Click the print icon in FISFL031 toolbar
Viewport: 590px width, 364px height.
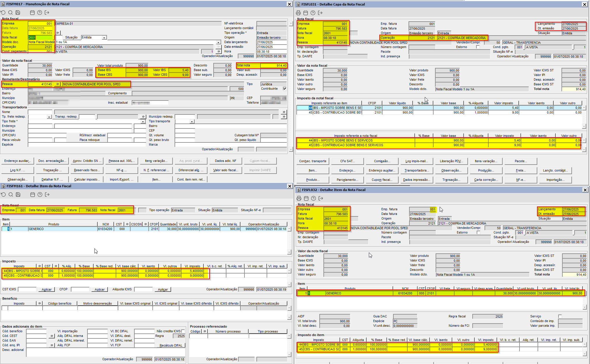pos(298,13)
